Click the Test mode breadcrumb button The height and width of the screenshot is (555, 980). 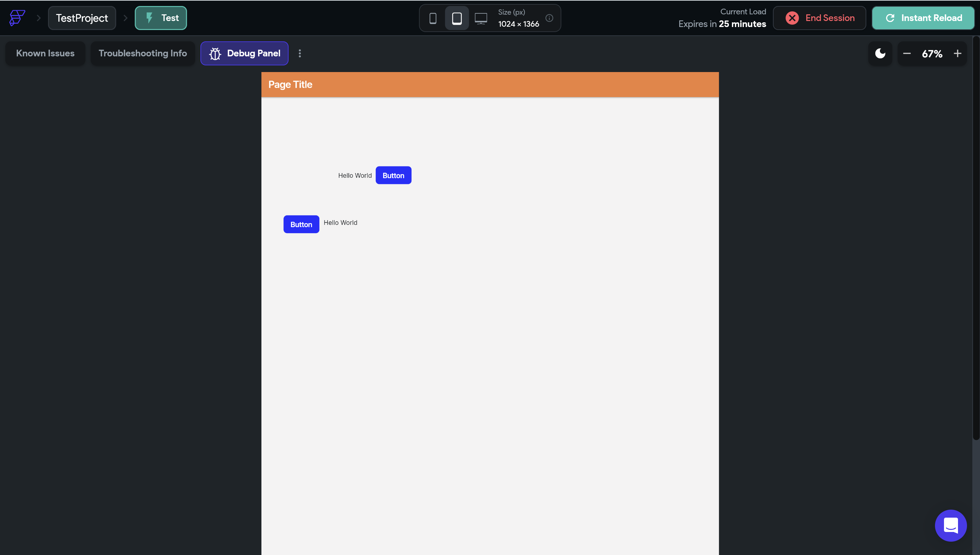pyautogui.click(x=161, y=18)
